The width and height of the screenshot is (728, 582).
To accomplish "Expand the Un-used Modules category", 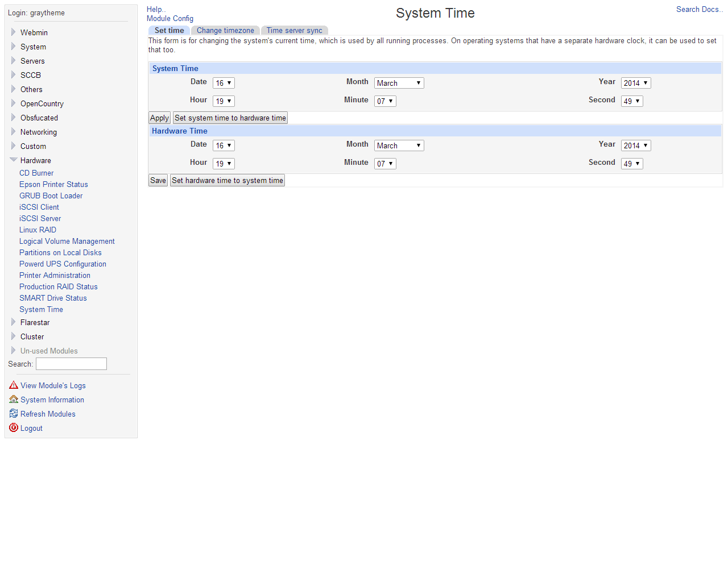I will tap(13, 351).
